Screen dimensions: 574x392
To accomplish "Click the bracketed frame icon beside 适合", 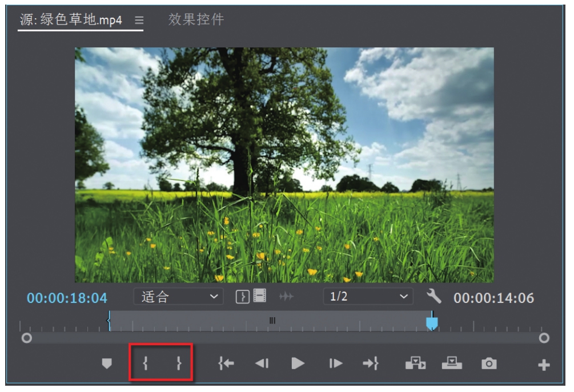I will pyautogui.click(x=242, y=297).
